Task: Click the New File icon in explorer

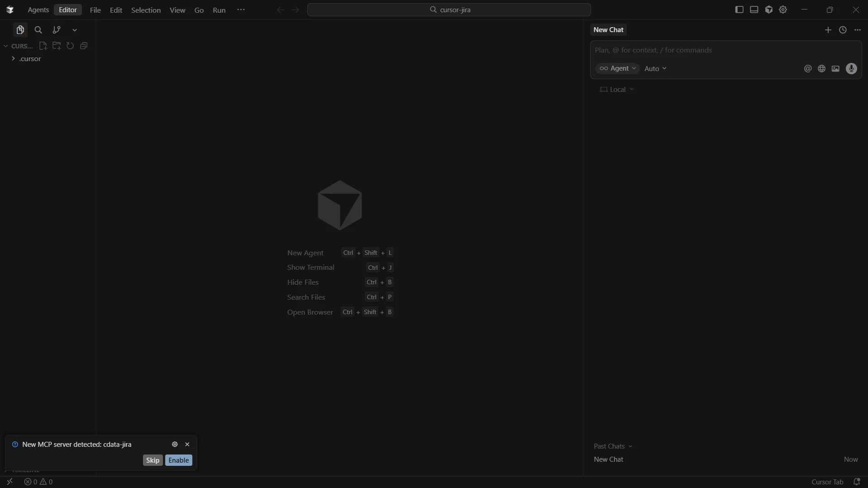Action: click(43, 46)
